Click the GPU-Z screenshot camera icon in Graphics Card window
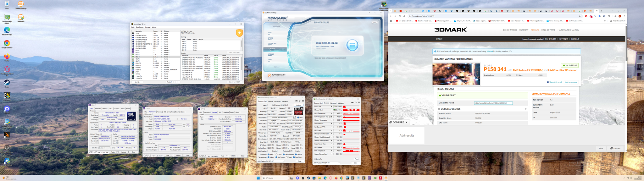The image size is (644, 181). [297, 101]
